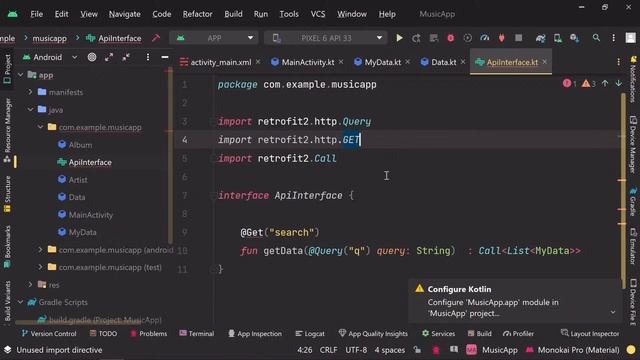The image size is (640, 360).
Task: Open the Resource Manager side panel
Action: pos(7,131)
